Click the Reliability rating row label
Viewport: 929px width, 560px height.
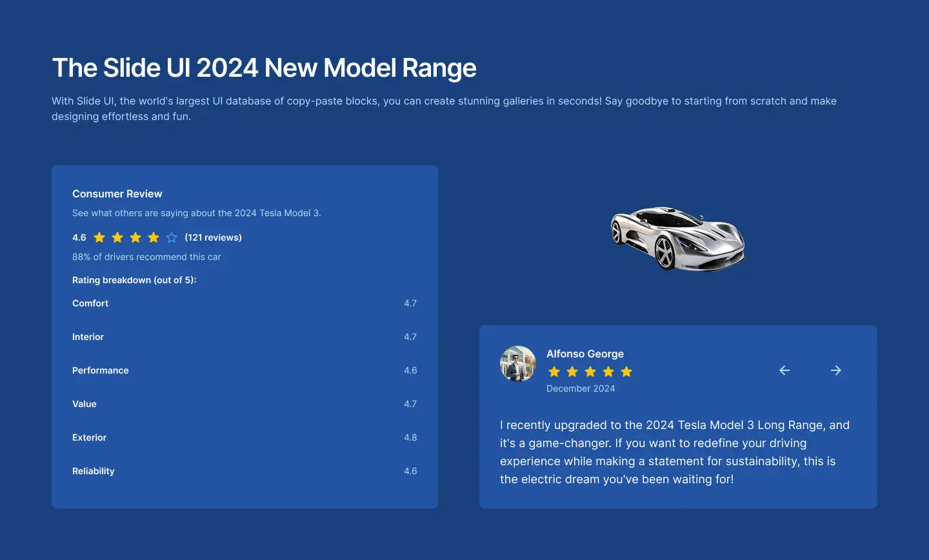point(94,471)
